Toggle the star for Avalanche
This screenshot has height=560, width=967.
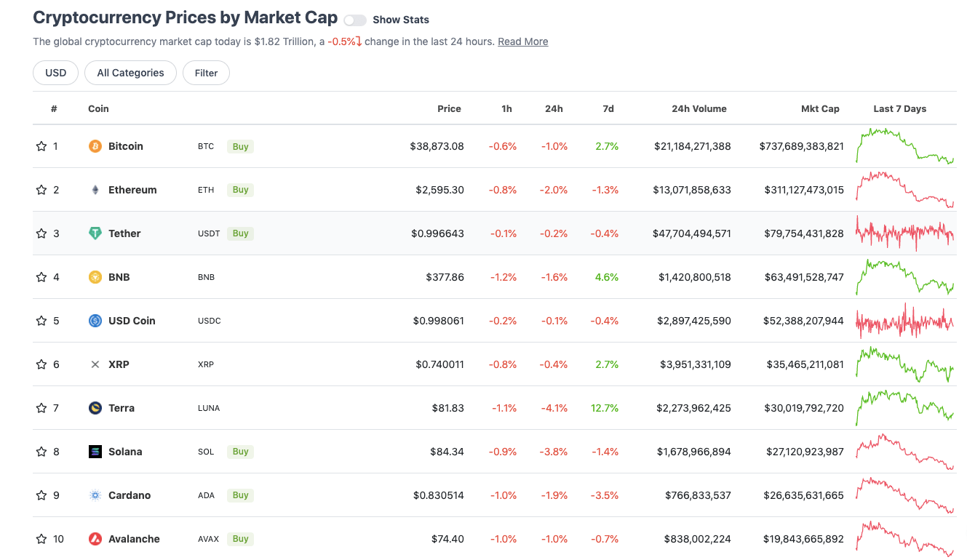pos(41,539)
